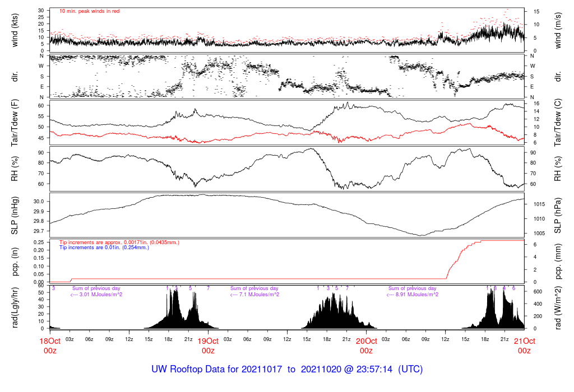The height and width of the screenshot is (392, 574).
Task: Select the 'wind (m/s)' axis label
Action: click(x=558, y=30)
